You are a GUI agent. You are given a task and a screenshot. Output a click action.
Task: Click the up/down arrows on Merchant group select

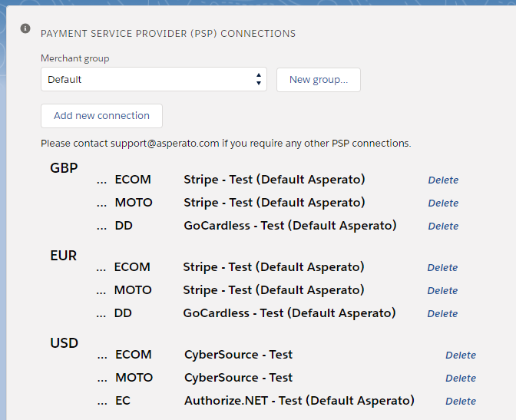(x=259, y=79)
